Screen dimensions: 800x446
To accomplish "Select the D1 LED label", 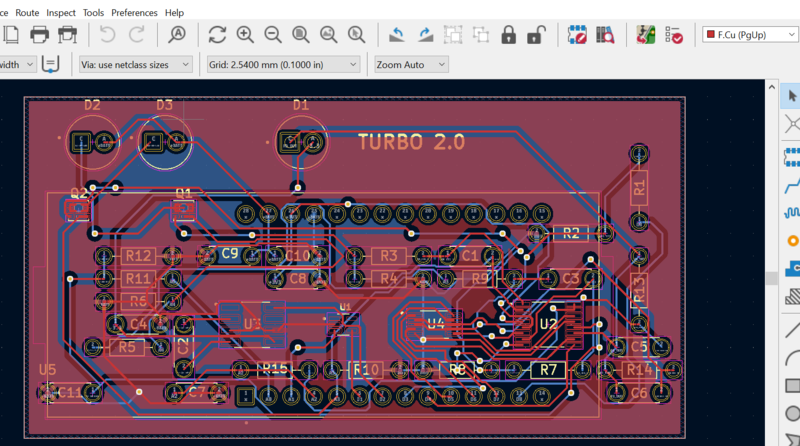I will [x=301, y=105].
